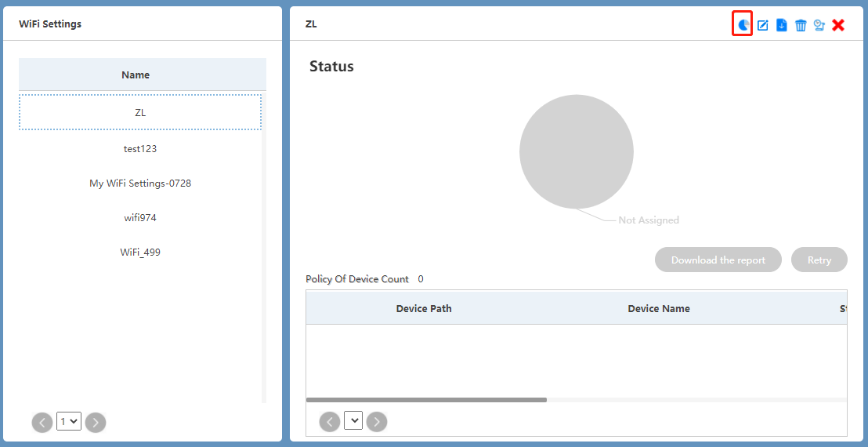
Task: Go to next page in WiFi list
Action: [96, 422]
